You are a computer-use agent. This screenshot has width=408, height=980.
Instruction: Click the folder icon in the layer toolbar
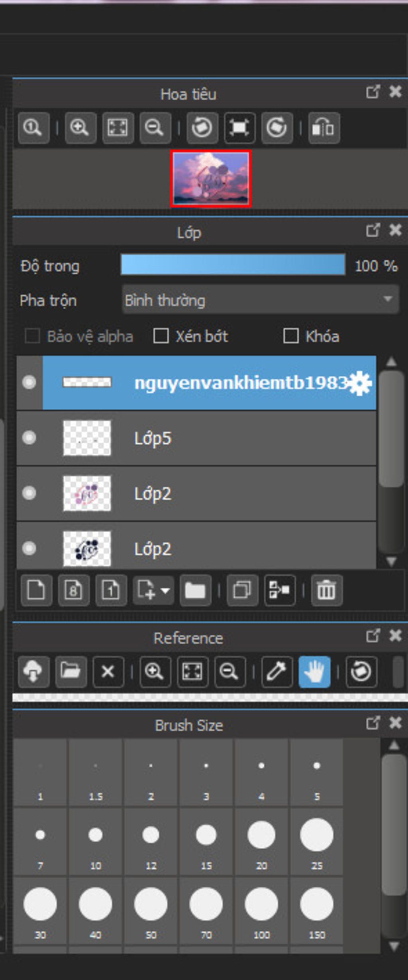tap(195, 590)
